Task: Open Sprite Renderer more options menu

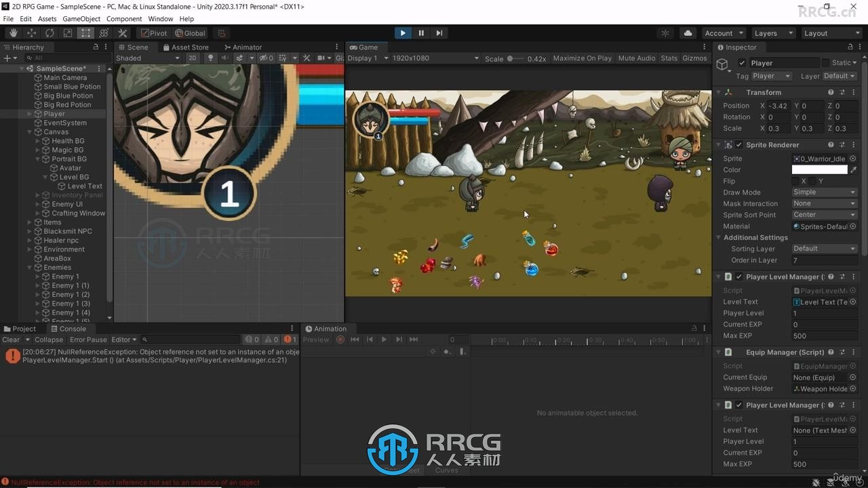Action: tap(854, 144)
